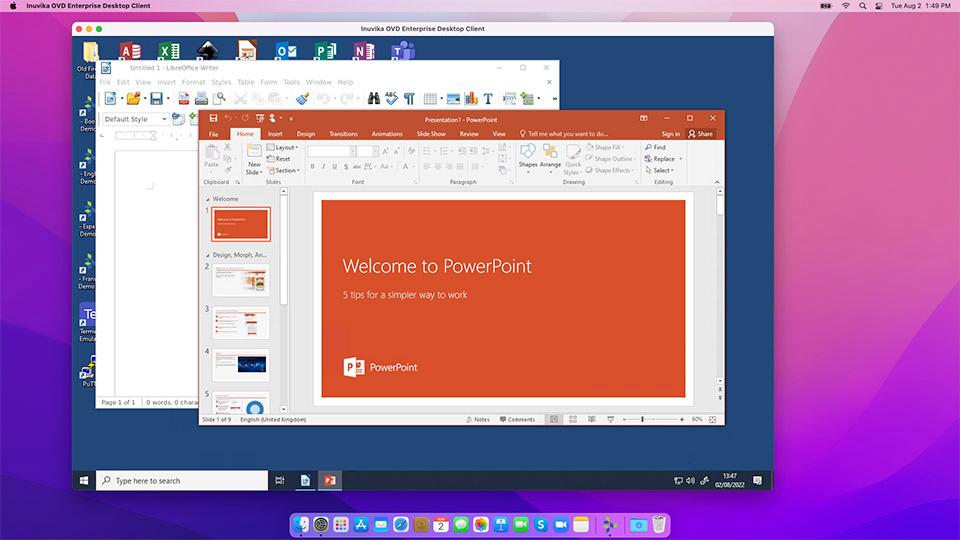Open the File backstage in PowerPoint
960x540 pixels.
coord(214,133)
